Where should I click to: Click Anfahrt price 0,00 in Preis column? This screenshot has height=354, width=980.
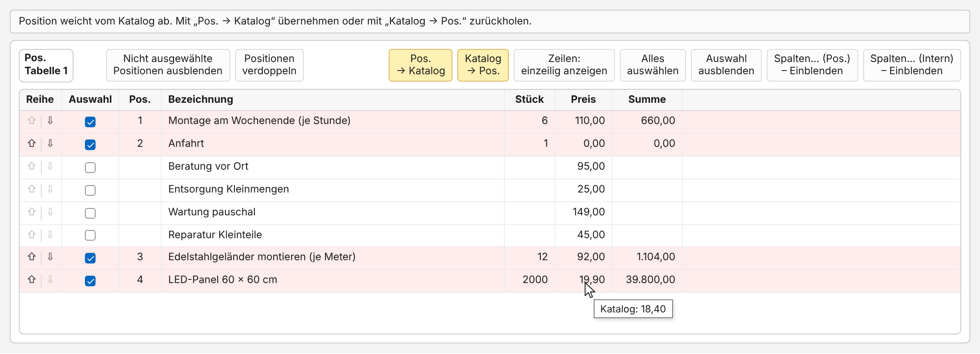[594, 144]
